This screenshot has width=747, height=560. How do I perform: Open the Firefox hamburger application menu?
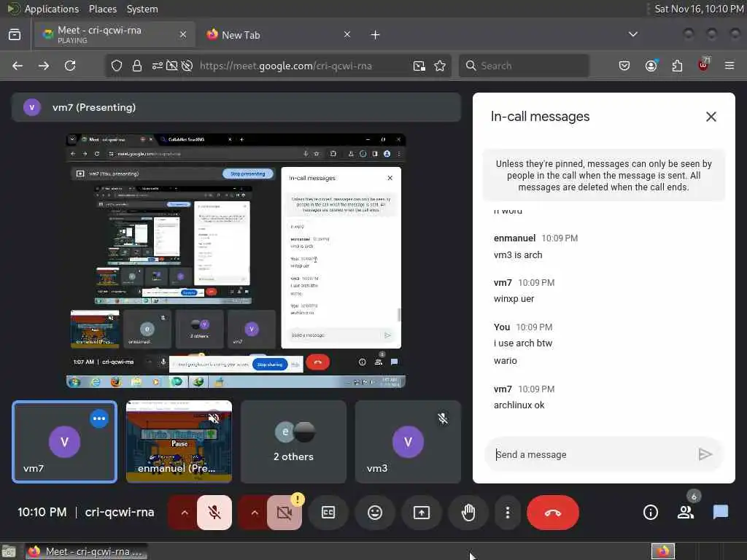[x=729, y=66]
